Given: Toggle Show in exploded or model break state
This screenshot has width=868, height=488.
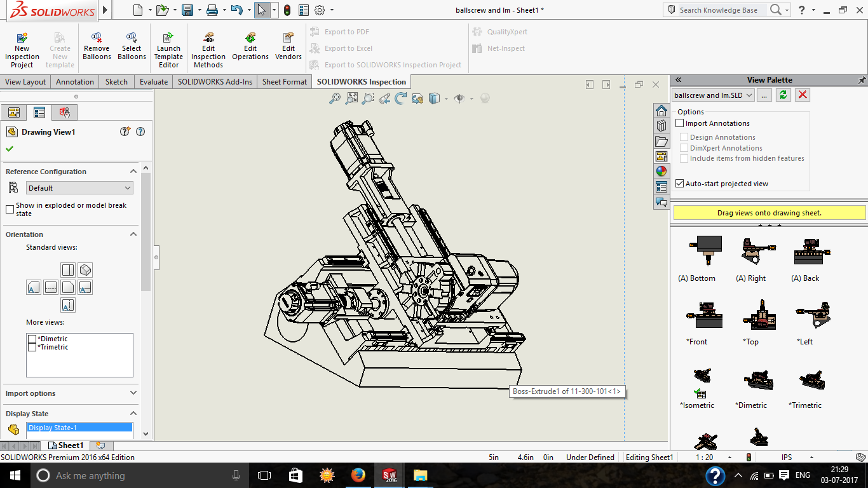Looking at the screenshot, I should coord(10,209).
